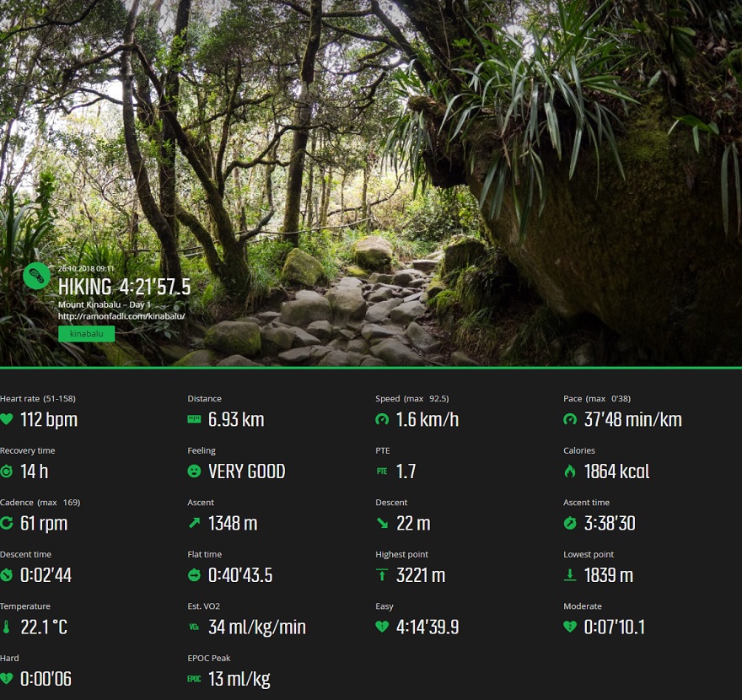
Task: Click the Calories label
Action: (579, 450)
